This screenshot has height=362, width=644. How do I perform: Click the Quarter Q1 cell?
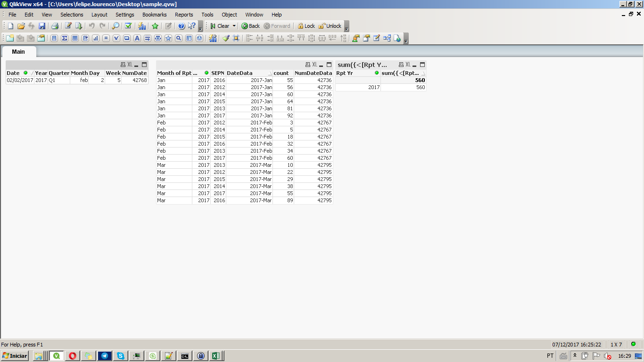click(x=59, y=80)
